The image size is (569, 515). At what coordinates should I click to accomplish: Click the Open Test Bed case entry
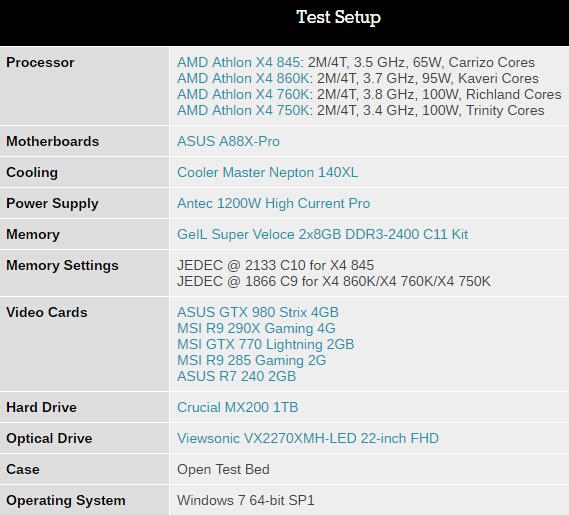tap(223, 469)
